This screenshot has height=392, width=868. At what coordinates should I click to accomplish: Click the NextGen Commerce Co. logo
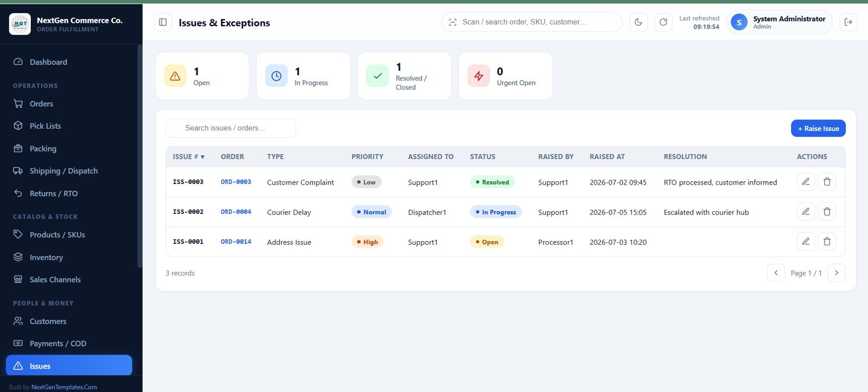click(x=20, y=24)
